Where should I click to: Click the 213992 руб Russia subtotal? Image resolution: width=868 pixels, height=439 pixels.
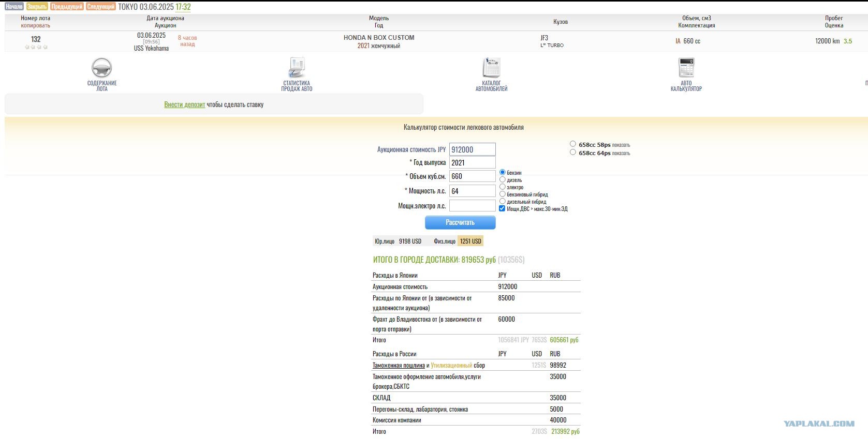565,431
